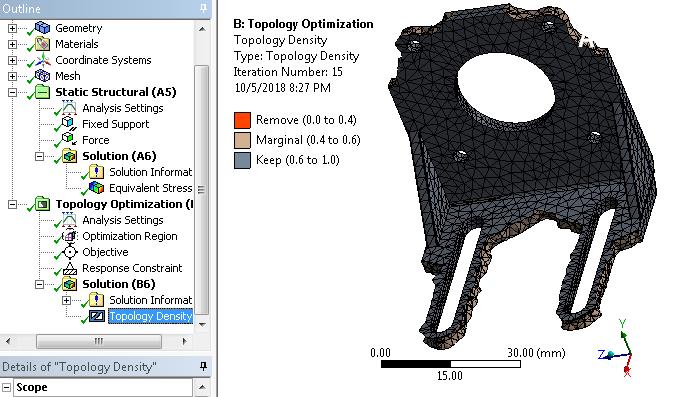The image size is (677, 397).
Task: Select Coordinate Systems in the outline
Action: 103,60
